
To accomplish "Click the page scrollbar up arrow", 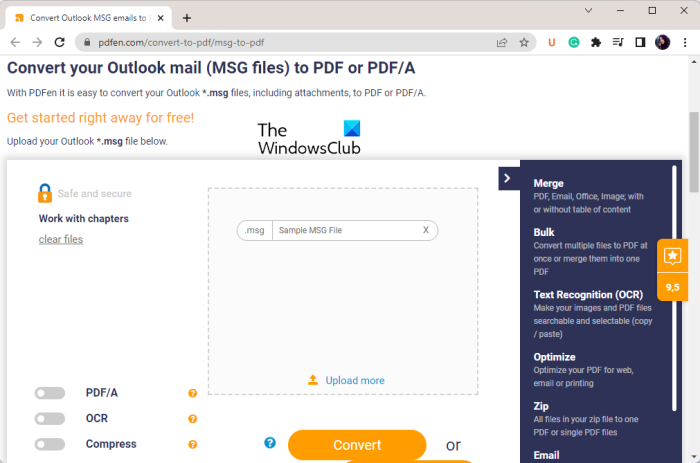I will (x=694, y=62).
